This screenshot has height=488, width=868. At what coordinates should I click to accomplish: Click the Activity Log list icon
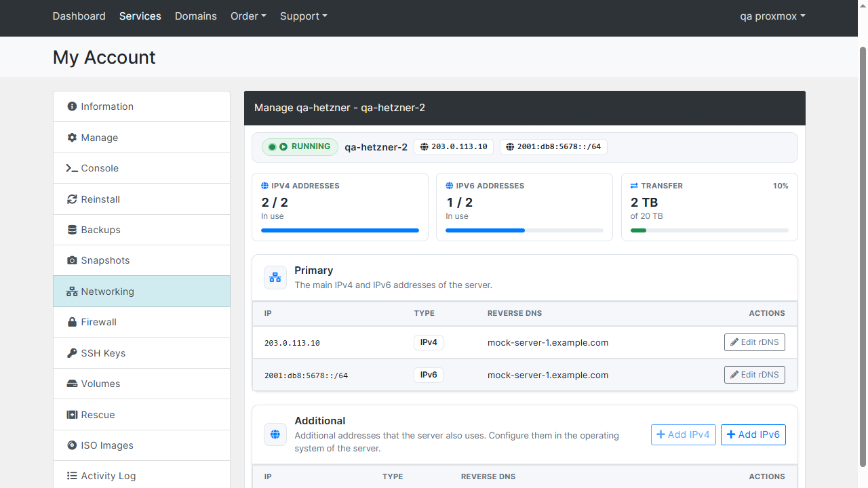click(72, 476)
